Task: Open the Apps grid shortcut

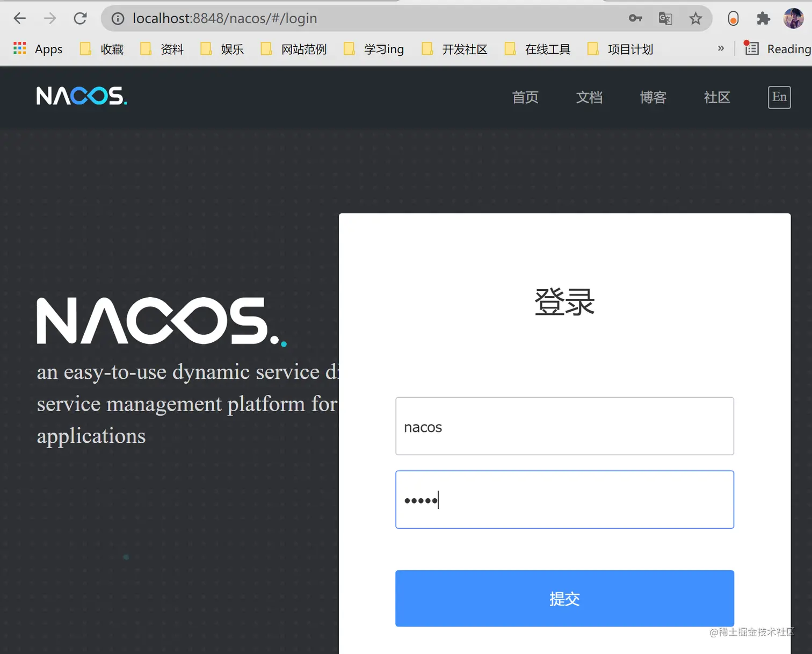Action: tap(38, 49)
